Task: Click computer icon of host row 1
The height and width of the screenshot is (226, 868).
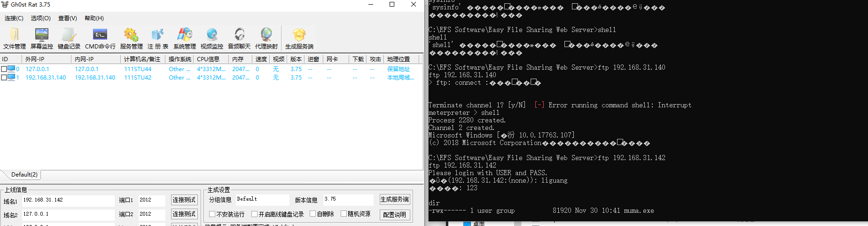Action: [11, 77]
